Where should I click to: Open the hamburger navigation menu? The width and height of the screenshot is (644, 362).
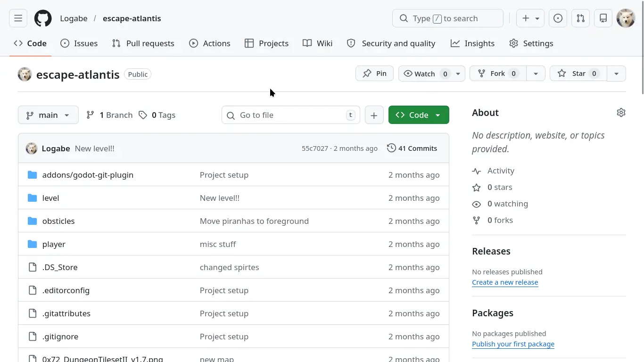(x=18, y=18)
